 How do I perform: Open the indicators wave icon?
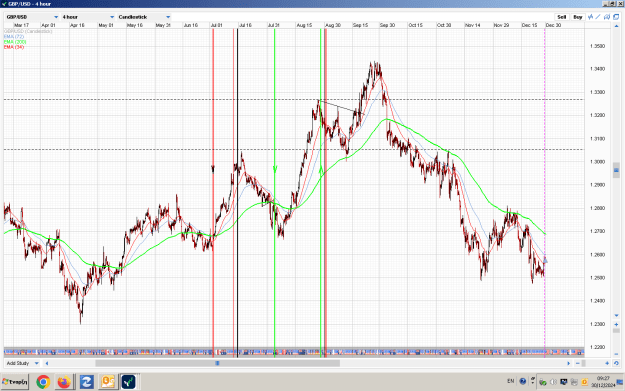590,17
